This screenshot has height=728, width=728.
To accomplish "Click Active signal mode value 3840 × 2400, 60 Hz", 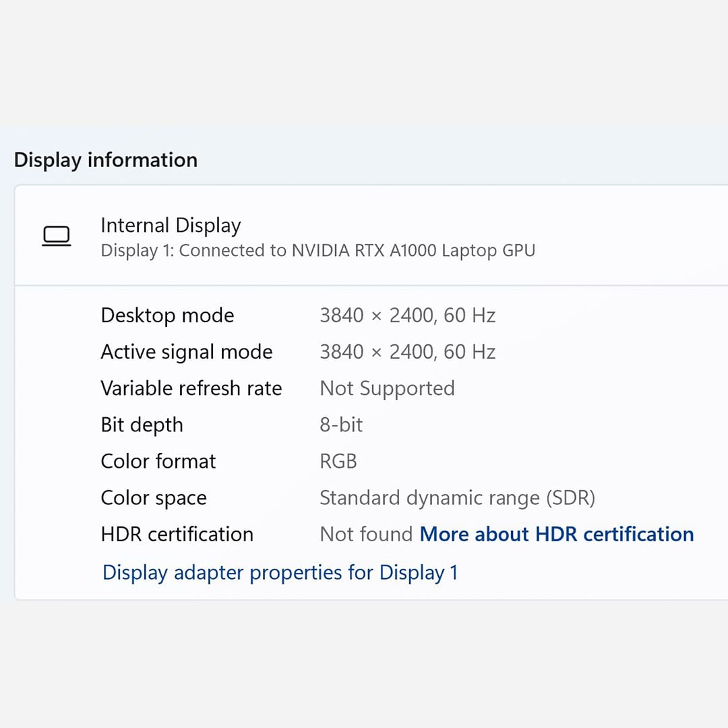I will click(x=408, y=353).
